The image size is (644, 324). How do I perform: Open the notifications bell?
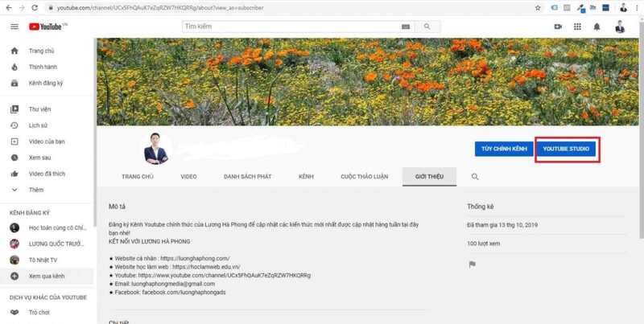(597, 27)
